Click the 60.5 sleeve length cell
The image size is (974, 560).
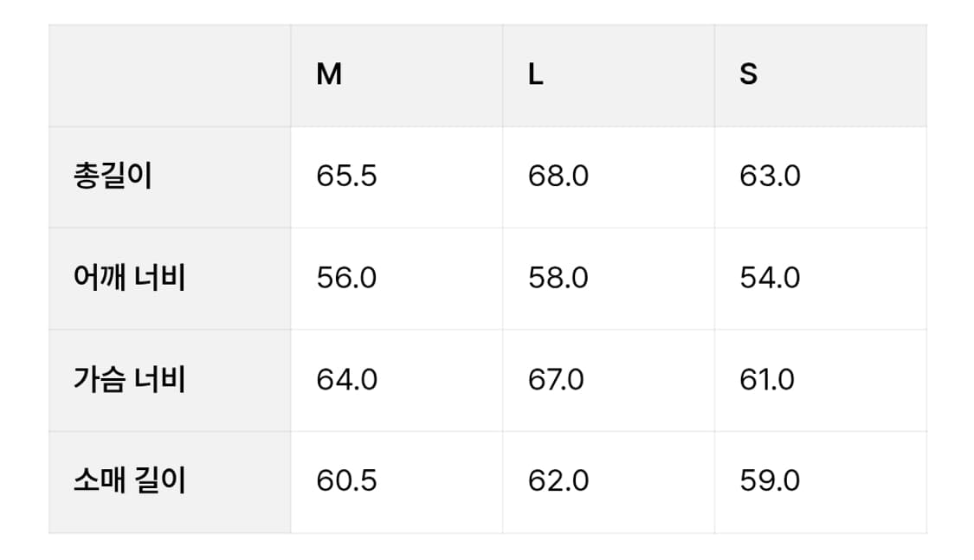pos(346,480)
